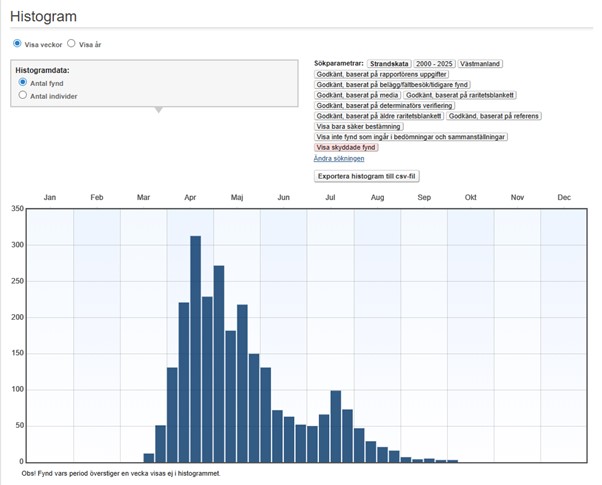Click the 'Visa skyddade fynd' tag

click(346, 147)
